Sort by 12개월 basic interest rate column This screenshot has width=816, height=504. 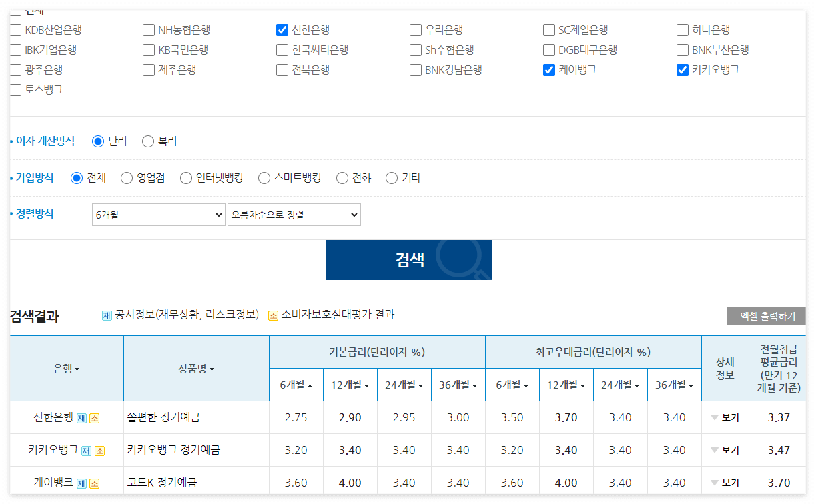pos(350,385)
